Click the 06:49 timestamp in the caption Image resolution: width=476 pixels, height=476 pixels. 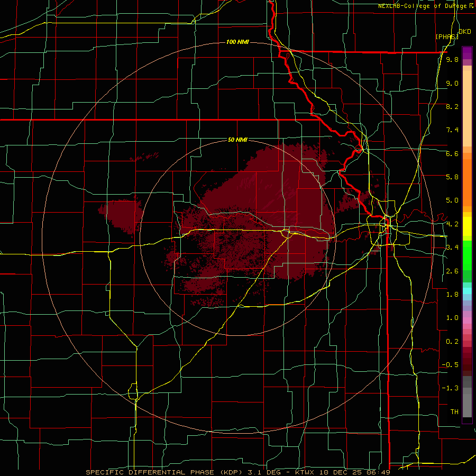coord(379,472)
